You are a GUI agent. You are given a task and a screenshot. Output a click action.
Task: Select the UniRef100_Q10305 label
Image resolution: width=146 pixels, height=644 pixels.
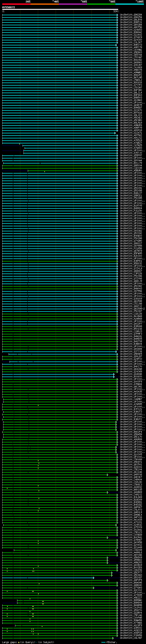[x=131, y=454]
